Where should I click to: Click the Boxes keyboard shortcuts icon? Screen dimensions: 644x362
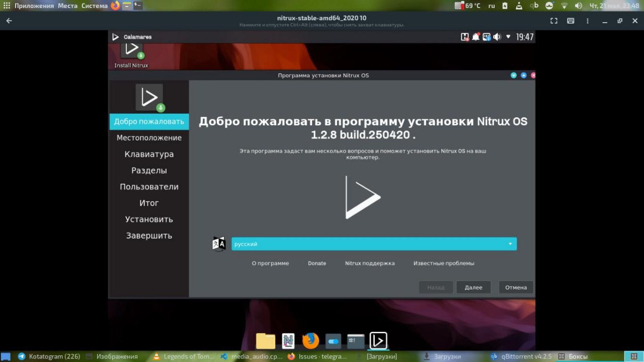(x=571, y=21)
